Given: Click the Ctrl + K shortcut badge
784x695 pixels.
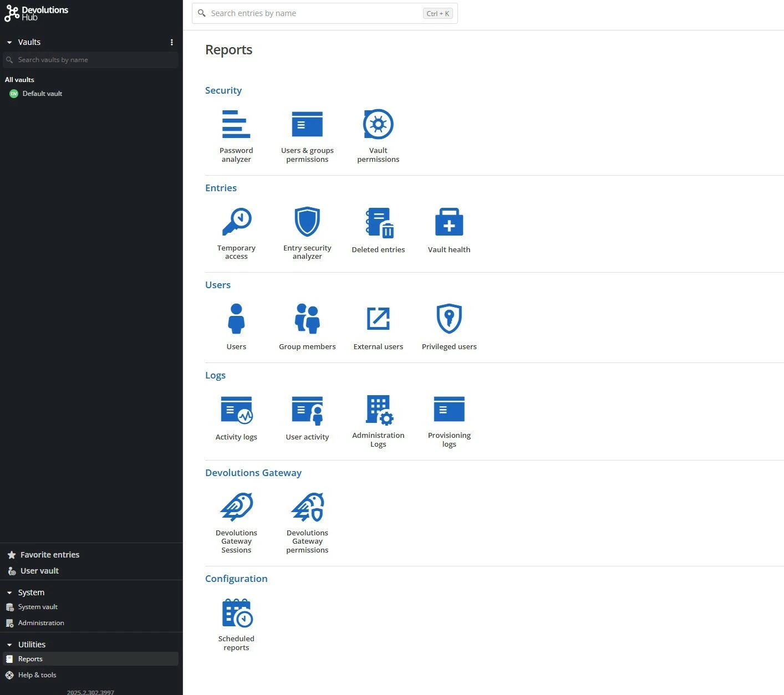Looking at the screenshot, I should pos(438,13).
